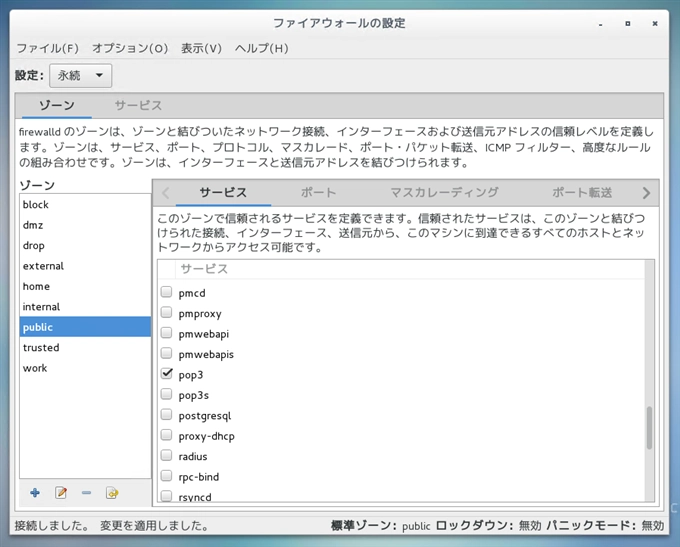Switch to the ポート tab
Screen dimensions: 680x547
pos(319,193)
